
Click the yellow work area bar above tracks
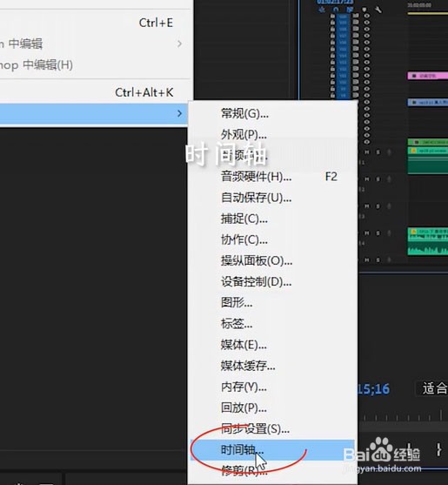[x=428, y=13]
